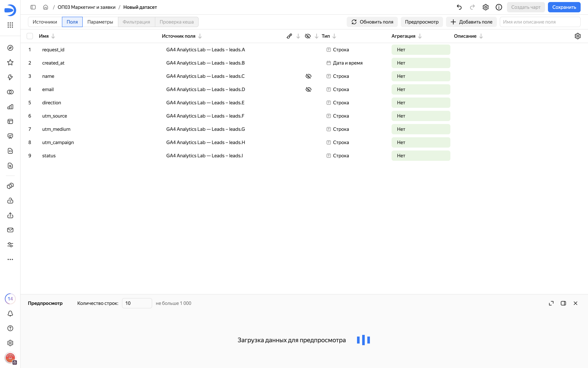The height and width of the screenshot is (368, 588).
Task: Switch to the Источники tab
Action: [45, 22]
